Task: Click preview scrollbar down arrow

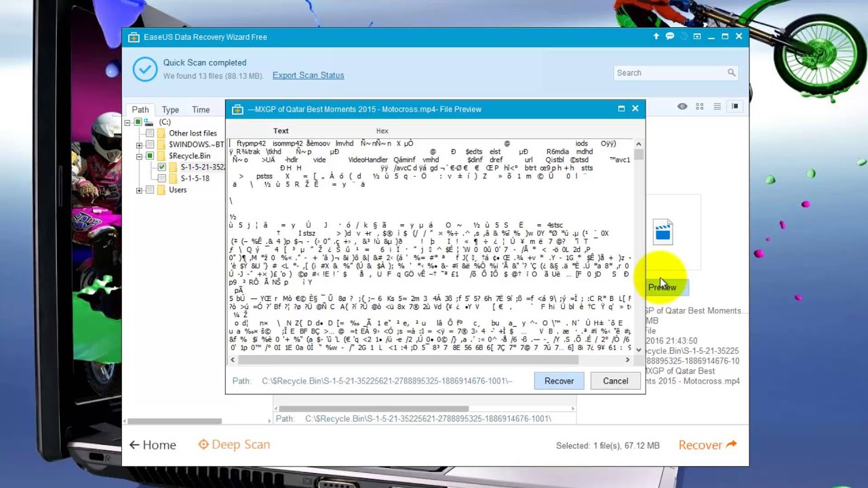Action: [638, 350]
